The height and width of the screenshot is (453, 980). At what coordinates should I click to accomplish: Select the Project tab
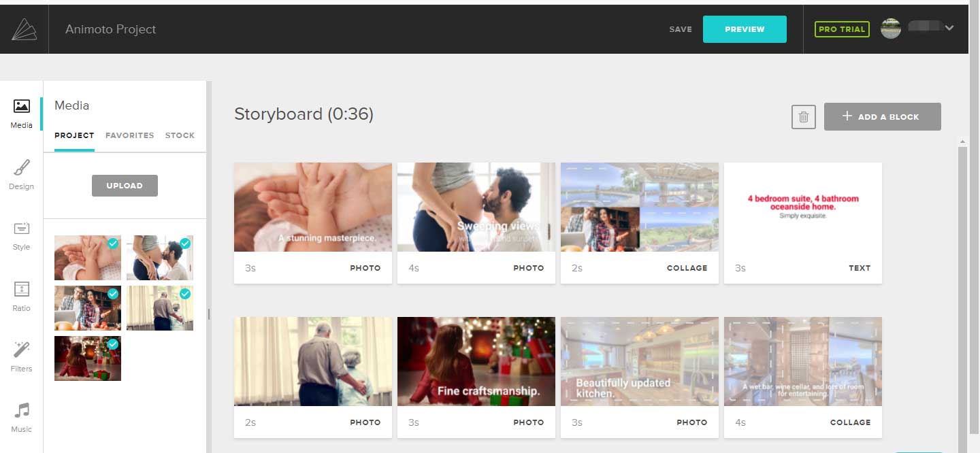pos(73,135)
